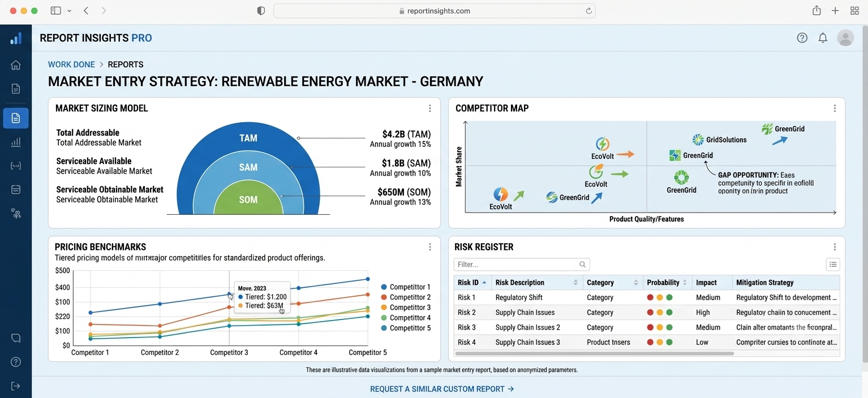Click the help icon at sidebar bottom
The height and width of the screenshot is (398, 868).
(16, 362)
